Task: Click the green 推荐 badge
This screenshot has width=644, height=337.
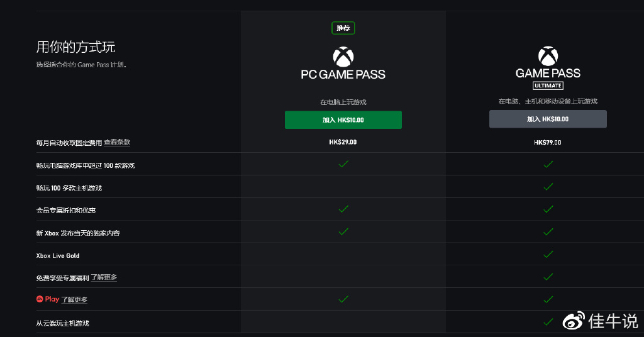Action: tap(343, 28)
